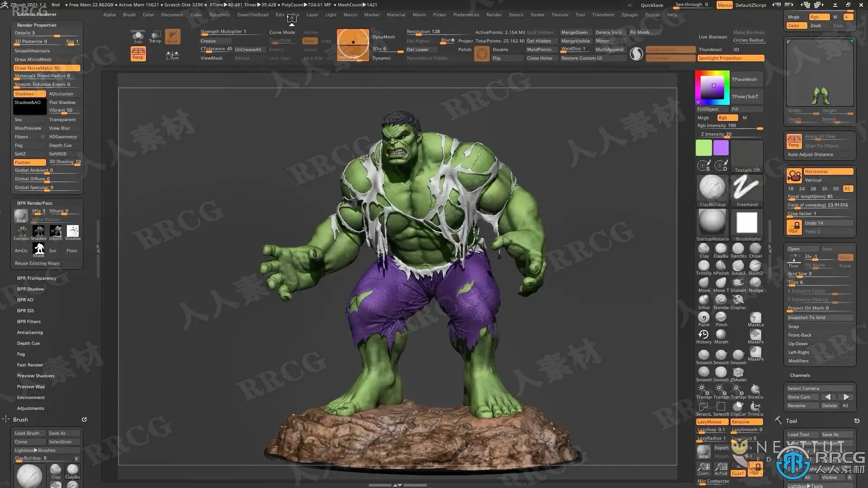
Task: Expand the BPR AO section
Action: click(25, 300)
